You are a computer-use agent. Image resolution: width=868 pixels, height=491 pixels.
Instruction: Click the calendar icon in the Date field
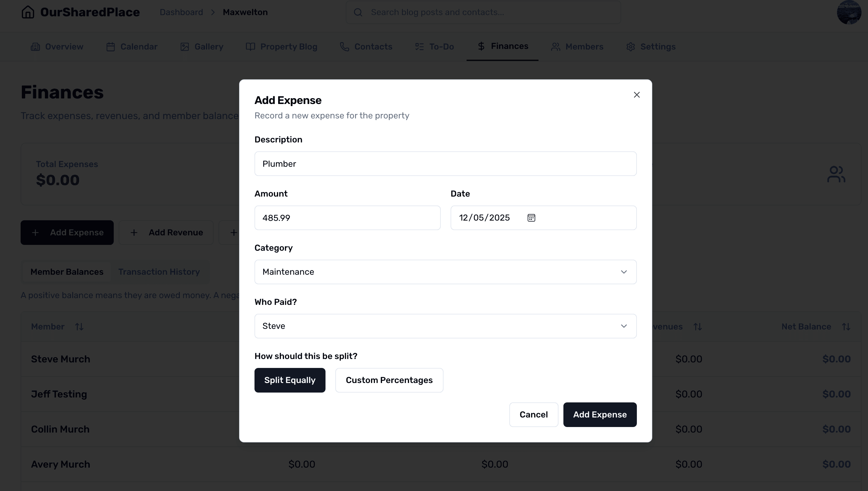(x=531, y=218)
